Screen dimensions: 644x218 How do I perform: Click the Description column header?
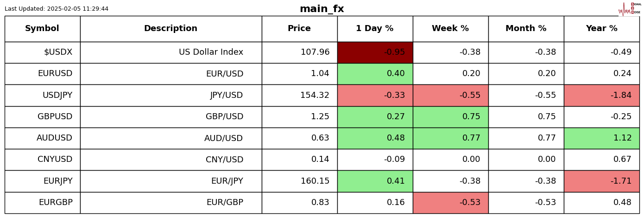(170, 29)
